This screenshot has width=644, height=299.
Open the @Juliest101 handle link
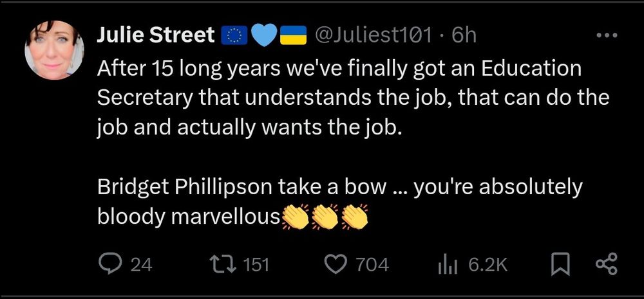click(x=374, y=35)
